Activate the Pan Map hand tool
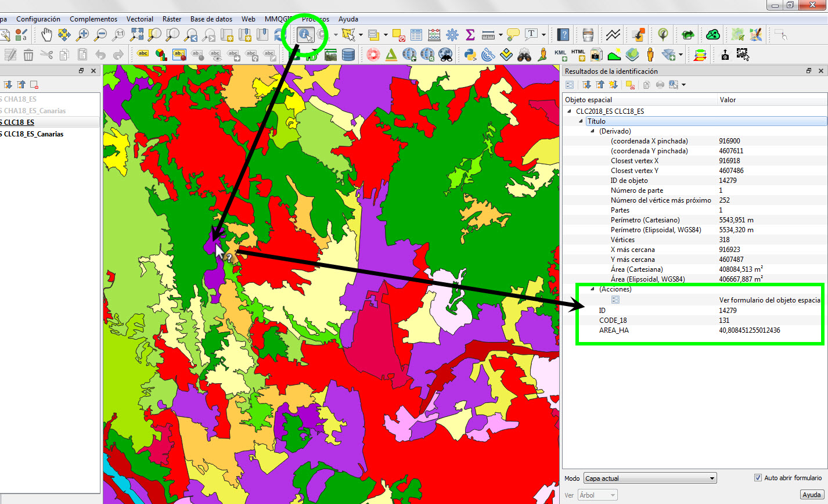Screen dimensions: 828x504 [46, 35]
